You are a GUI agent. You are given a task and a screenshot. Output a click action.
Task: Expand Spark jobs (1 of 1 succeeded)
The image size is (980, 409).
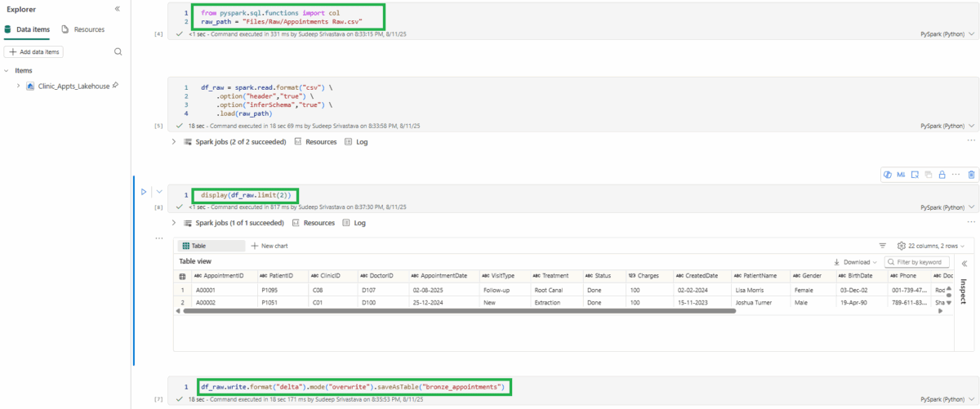click(174, 223)
